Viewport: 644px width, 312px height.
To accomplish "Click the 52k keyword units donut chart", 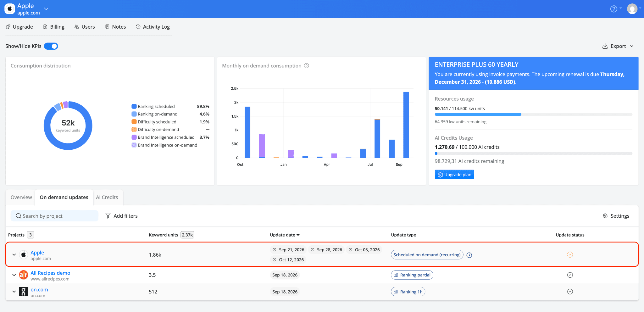I will pyautogui.click(x=68, y=125).
